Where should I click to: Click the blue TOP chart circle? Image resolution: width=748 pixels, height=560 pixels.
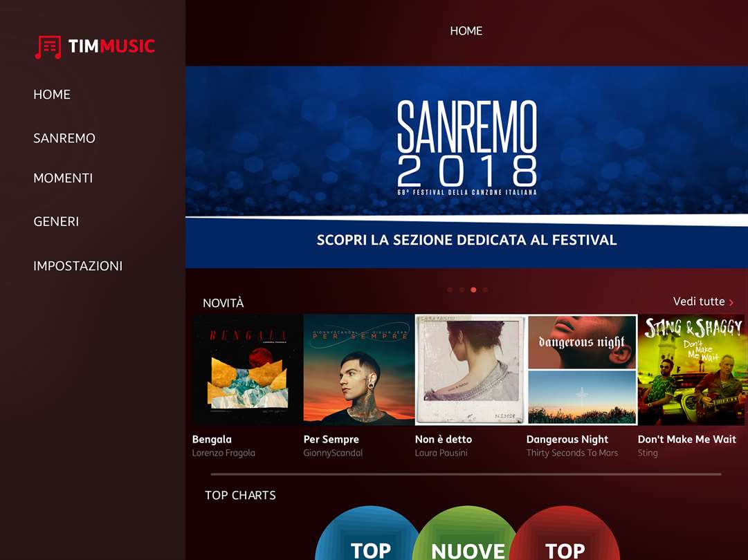367,534
